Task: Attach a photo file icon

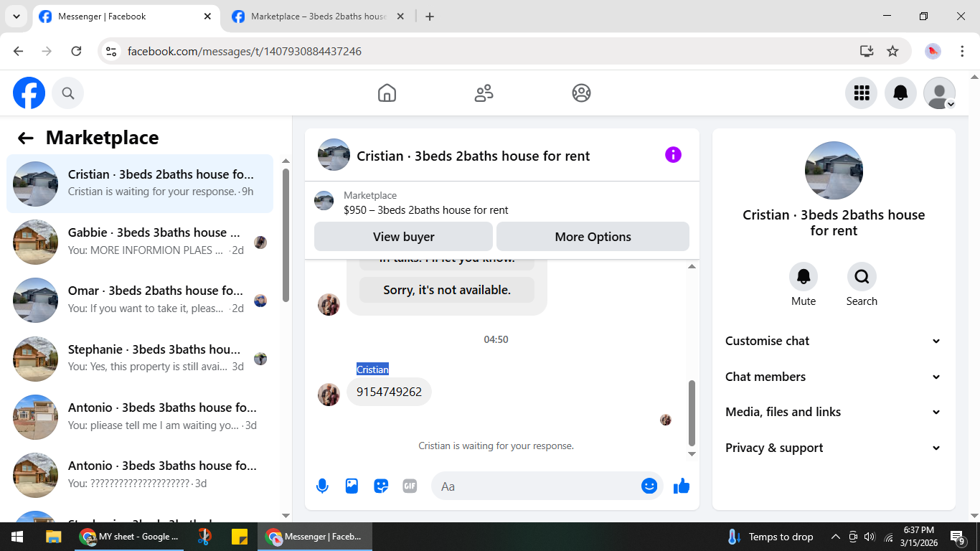Action: point(352,486)
